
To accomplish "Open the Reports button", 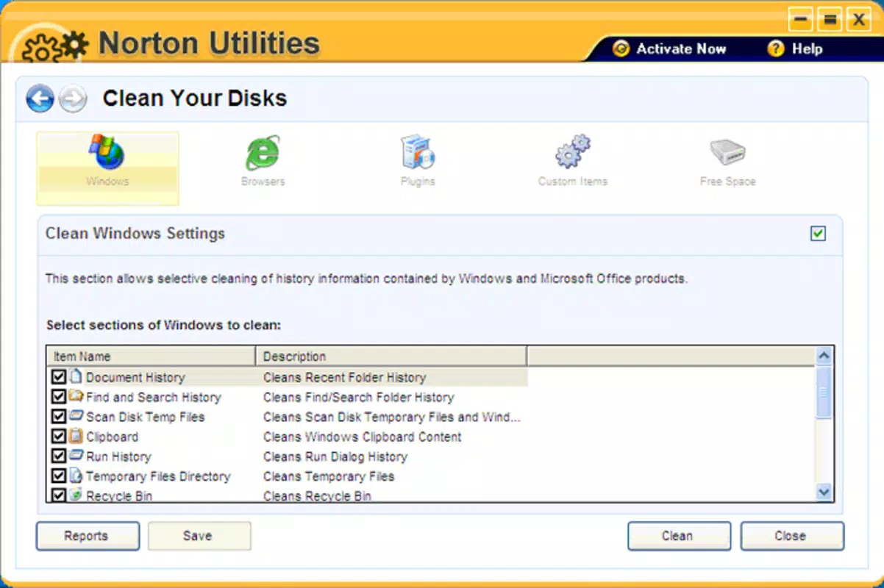I will click(x=86, y=536).
